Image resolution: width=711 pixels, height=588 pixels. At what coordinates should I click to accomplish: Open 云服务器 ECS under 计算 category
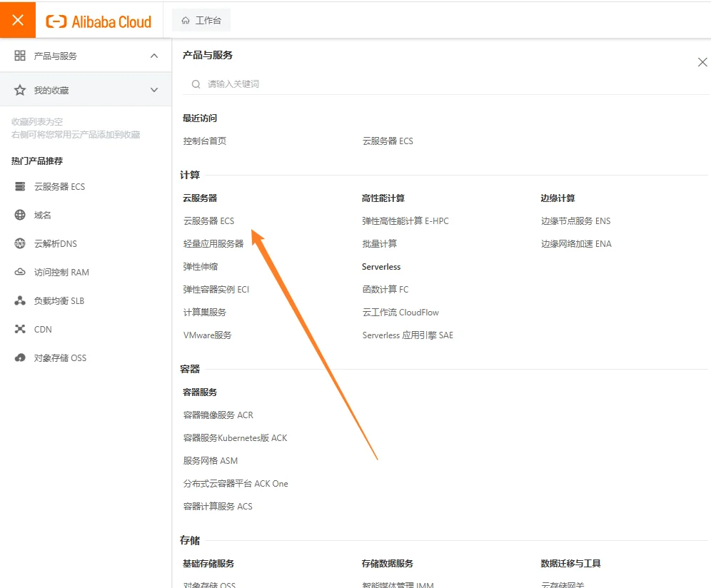pyautogui.click(x=208, y=220)
